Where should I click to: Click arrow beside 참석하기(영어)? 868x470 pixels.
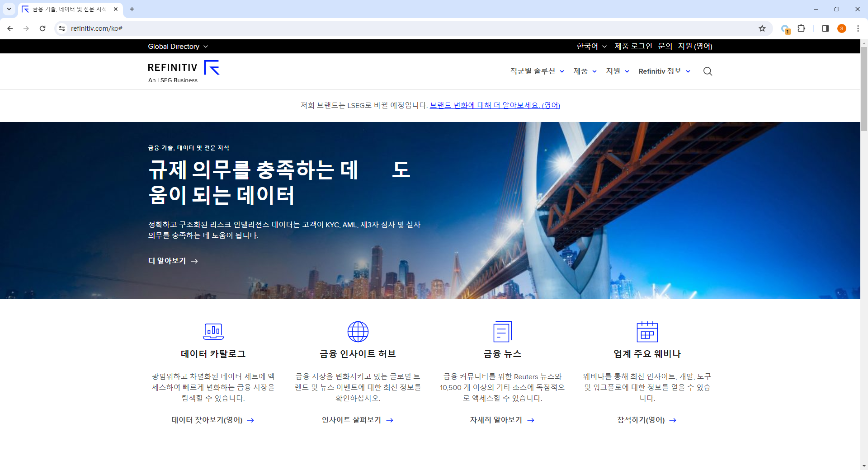[x=673, y=420]
